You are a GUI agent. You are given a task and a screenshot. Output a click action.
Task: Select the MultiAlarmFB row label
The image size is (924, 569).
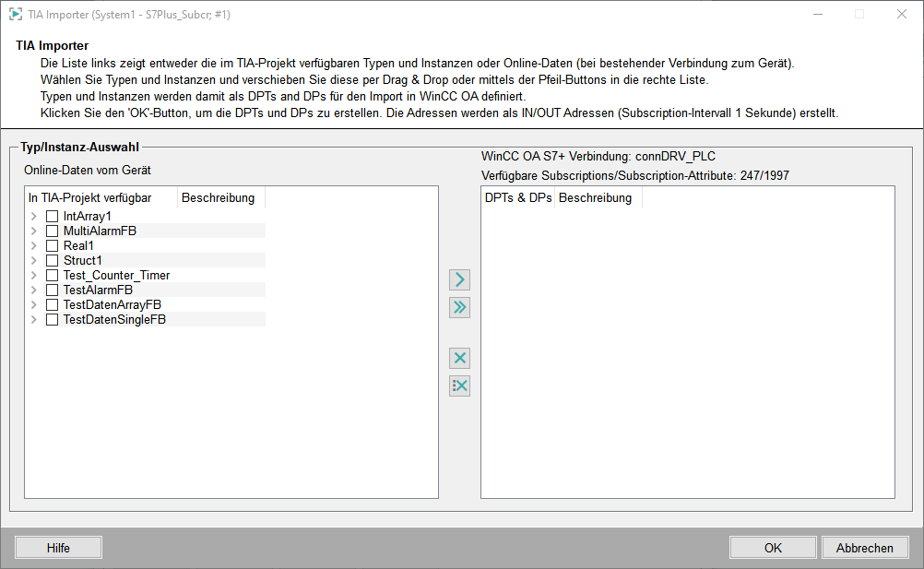(x=100, y=231)
